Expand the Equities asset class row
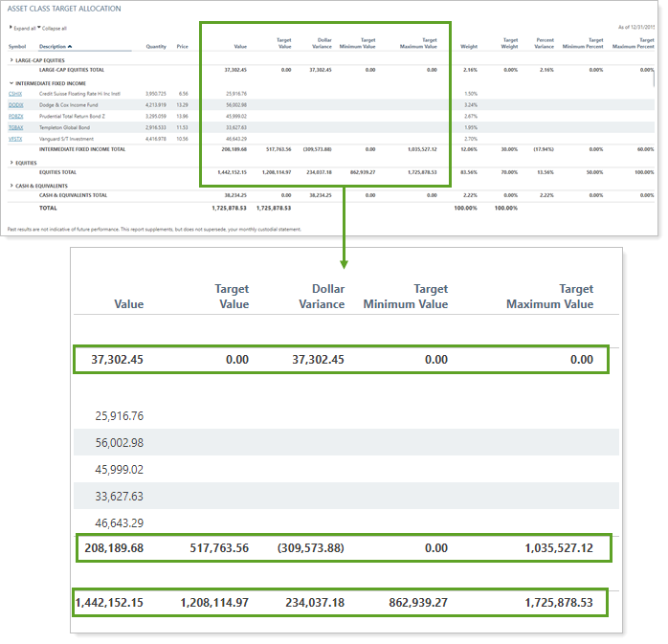This screenshot has width=668, height=644. (x=11, y=163)
